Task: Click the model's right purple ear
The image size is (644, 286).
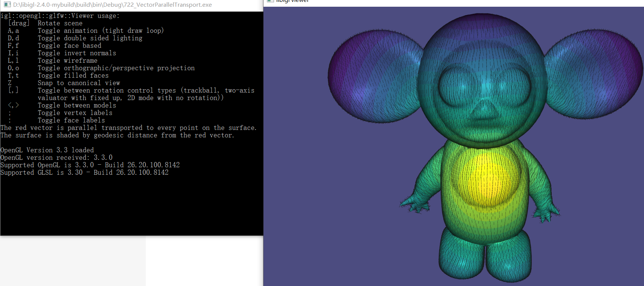Action: (594, 74)
